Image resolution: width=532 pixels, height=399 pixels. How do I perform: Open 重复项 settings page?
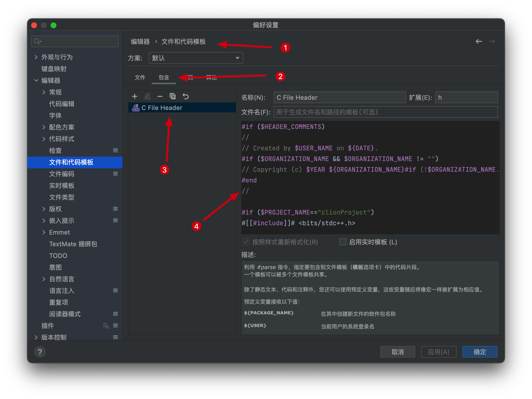[x=75, y=302]
